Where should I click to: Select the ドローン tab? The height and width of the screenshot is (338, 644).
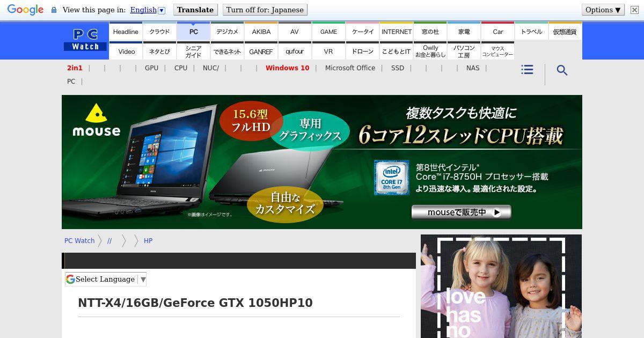pyautogui.click(x=363, y=52)
